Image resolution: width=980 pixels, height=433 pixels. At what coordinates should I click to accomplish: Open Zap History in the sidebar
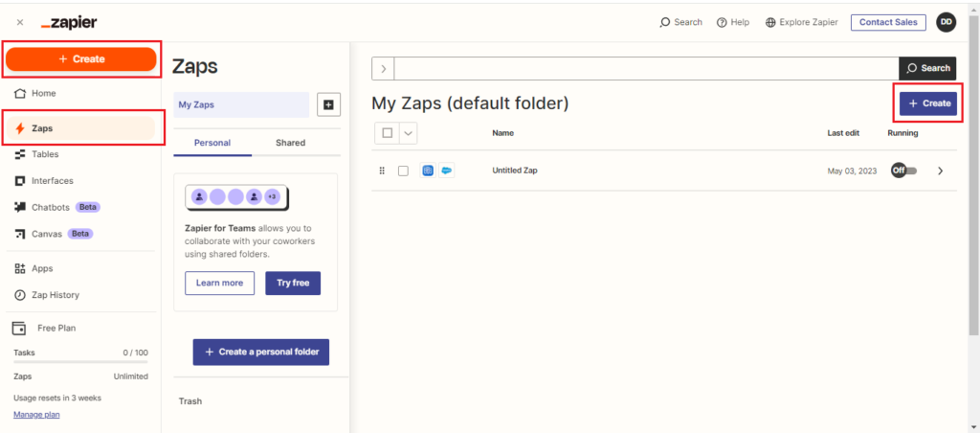coord(81,295)
